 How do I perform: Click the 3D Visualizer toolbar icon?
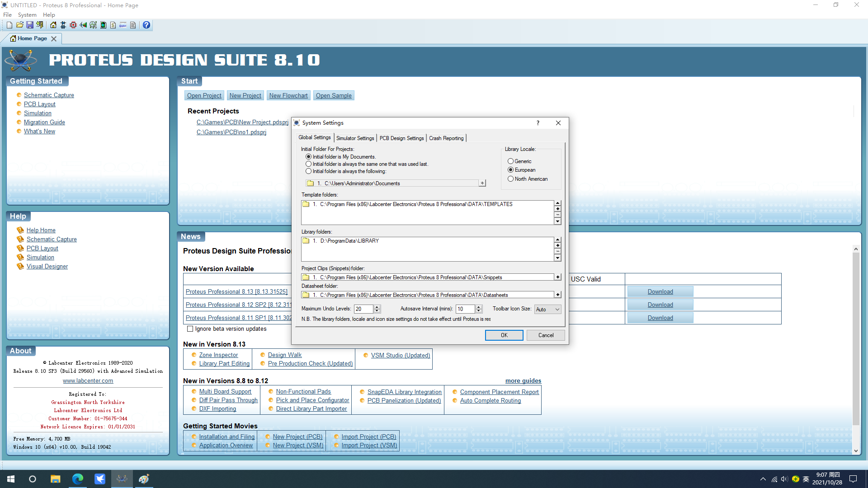(x=83, y=25)
